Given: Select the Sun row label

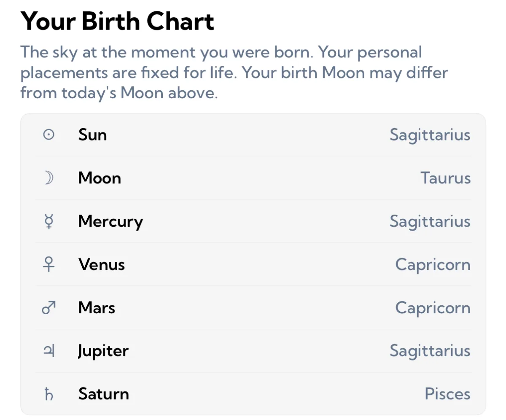Looking at the screenshot, I should [92, 135].
